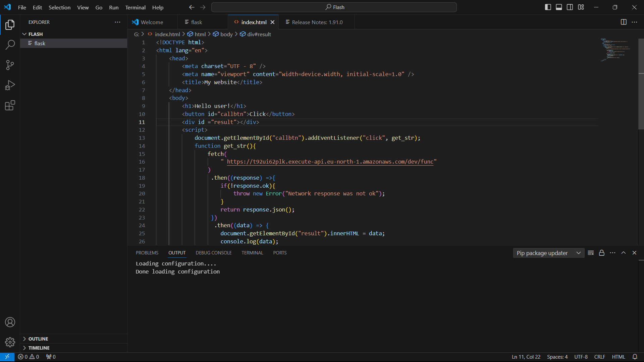The image size is (644, 362).
Task: Click the CRLF line ending indicator
Action: click(x=599, y=357)
